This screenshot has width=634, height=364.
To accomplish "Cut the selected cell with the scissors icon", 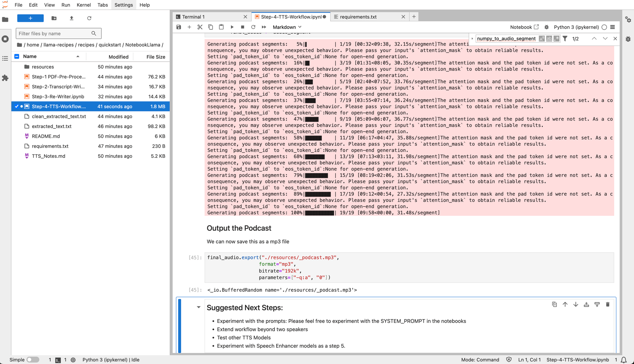I will [200, 27].
